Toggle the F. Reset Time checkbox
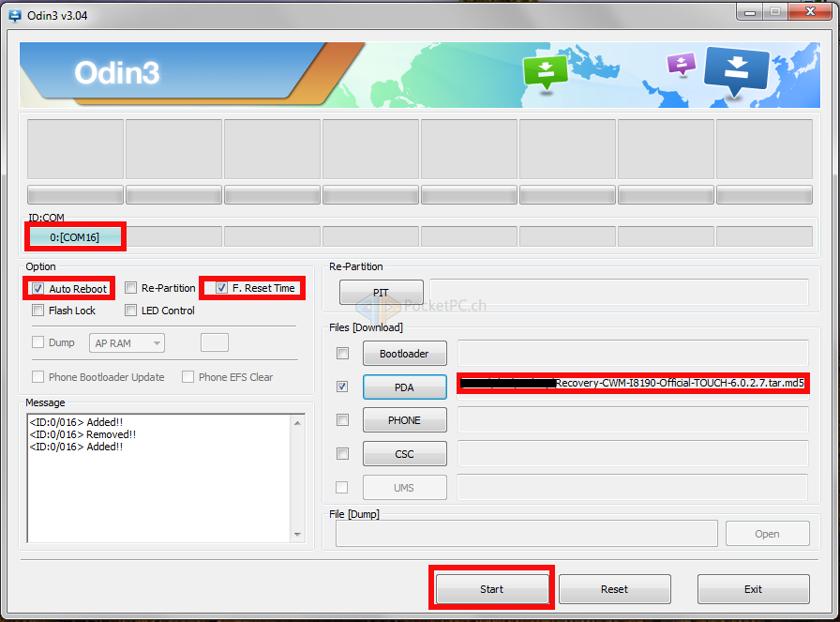Screen dimensions: 840x622 pyautogui.click(x=221, y=288)
